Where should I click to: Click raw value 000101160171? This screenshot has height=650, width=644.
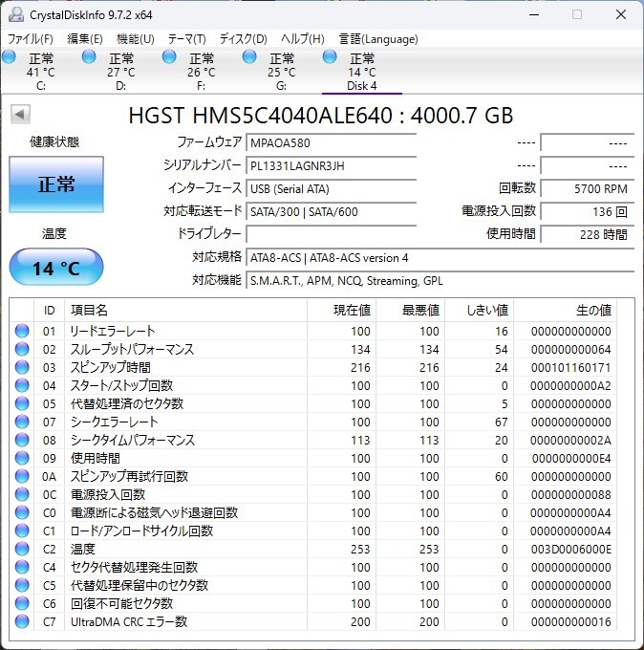[571, 367]
